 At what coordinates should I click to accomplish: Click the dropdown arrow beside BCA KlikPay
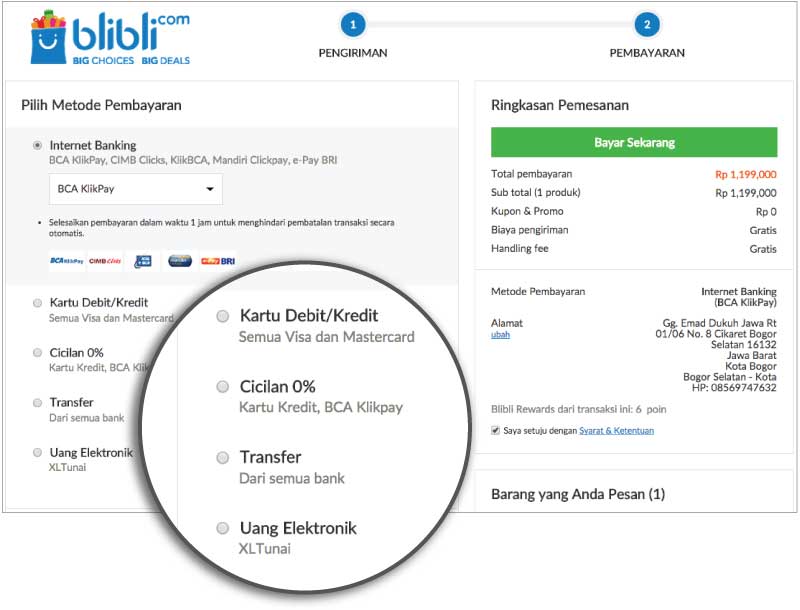point(210,189)
